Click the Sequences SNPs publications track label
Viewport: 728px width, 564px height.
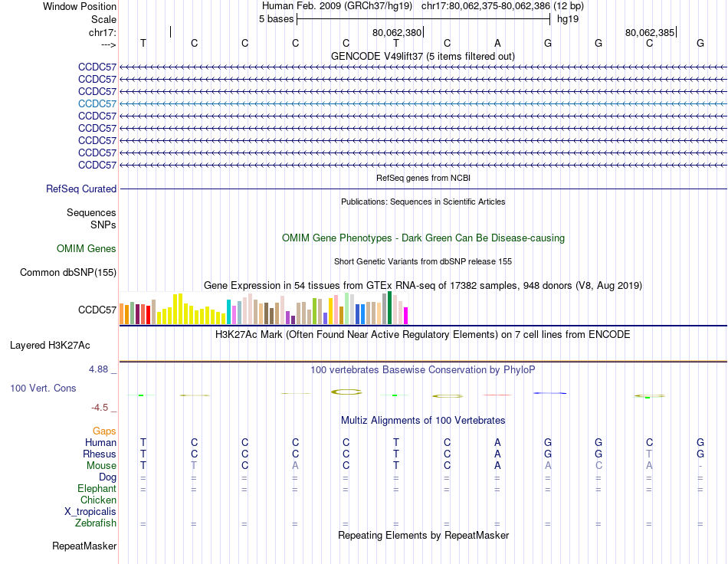pyautogui.click(x=91, y=218)
